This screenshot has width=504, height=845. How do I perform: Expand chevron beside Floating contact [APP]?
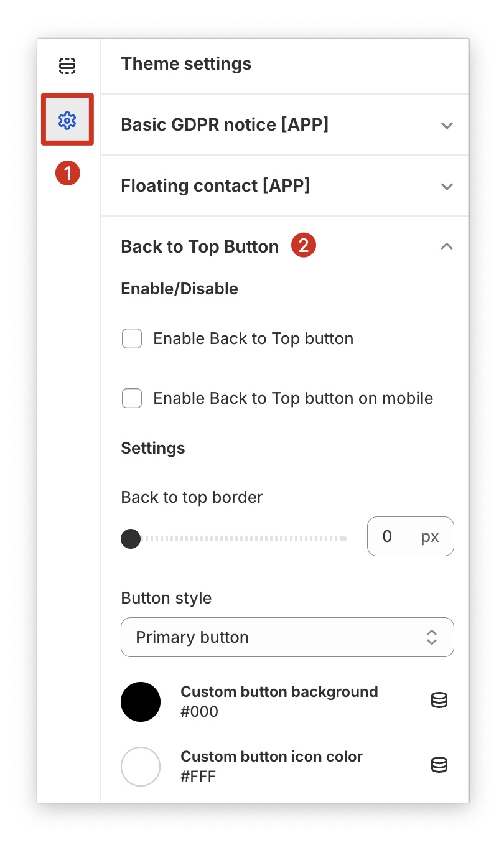[446, 186]
